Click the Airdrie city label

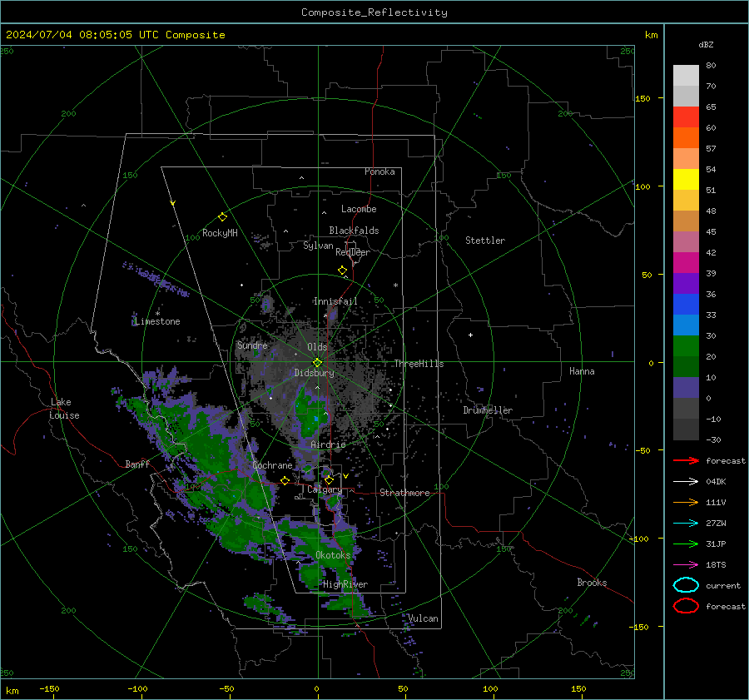[x=328, y=444]
